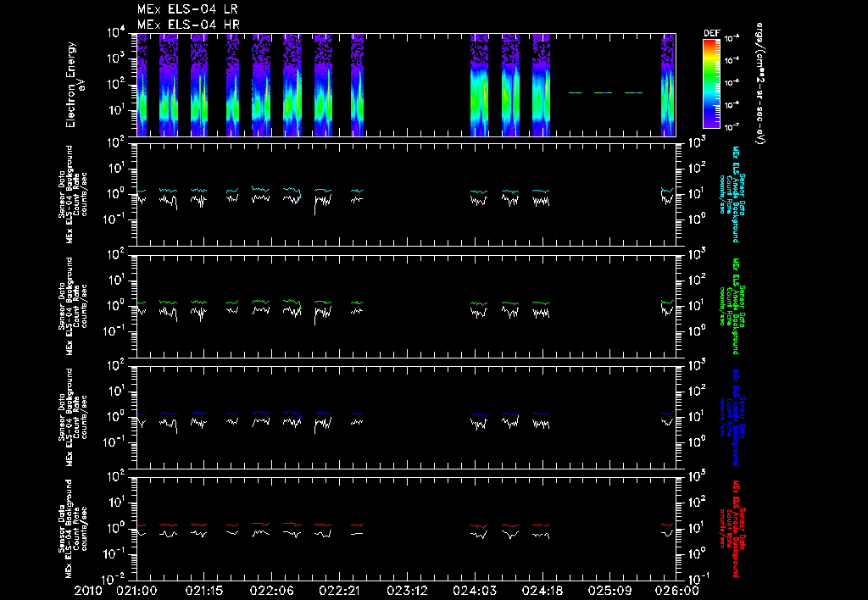This screenshot has height=600, width=868.
Task: Click the 10^-7 tick label on the colorbar
Action: point(732,127)
